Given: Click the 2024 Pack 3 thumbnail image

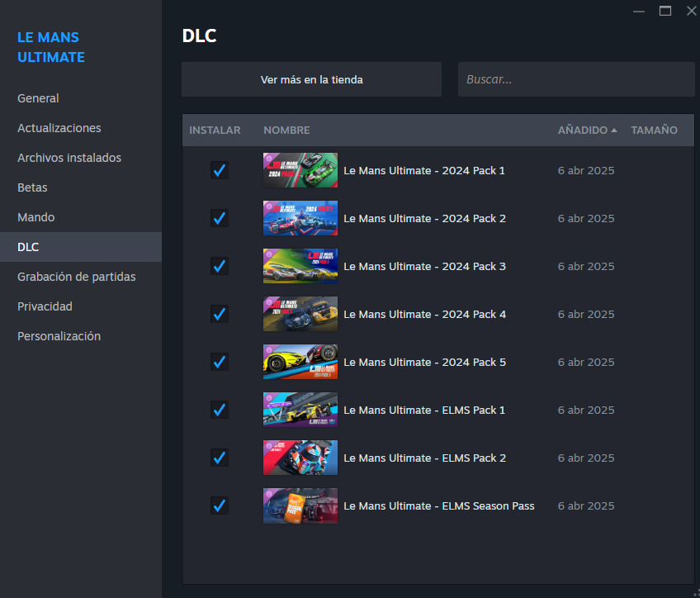Looking at the screenshot, I should click(x=300, y=266).
